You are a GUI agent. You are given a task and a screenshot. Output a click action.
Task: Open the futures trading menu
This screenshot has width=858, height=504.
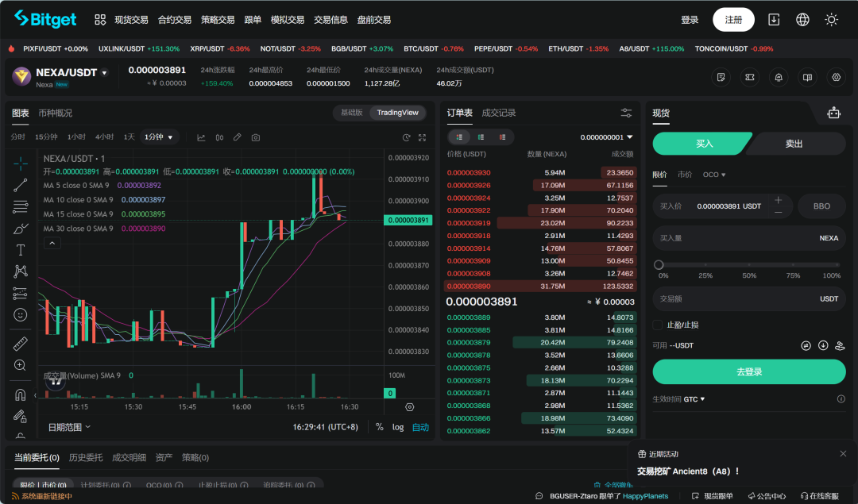click(175, 20)
